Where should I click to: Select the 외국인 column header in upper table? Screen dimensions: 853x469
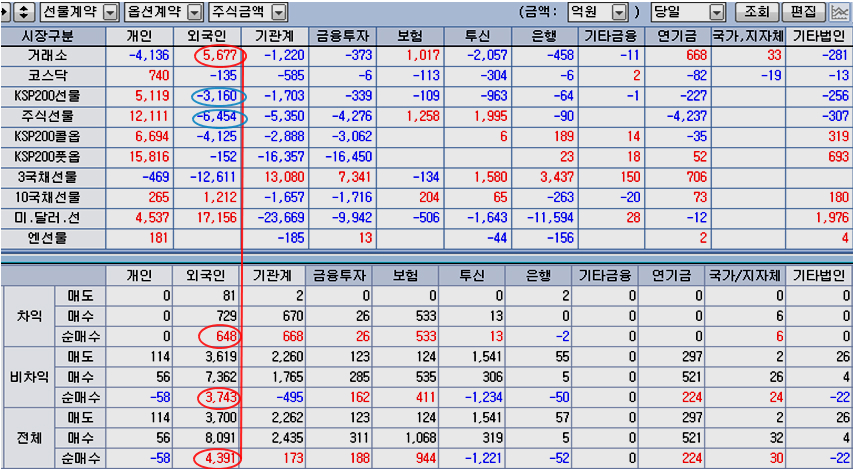[x=207, y=35]
